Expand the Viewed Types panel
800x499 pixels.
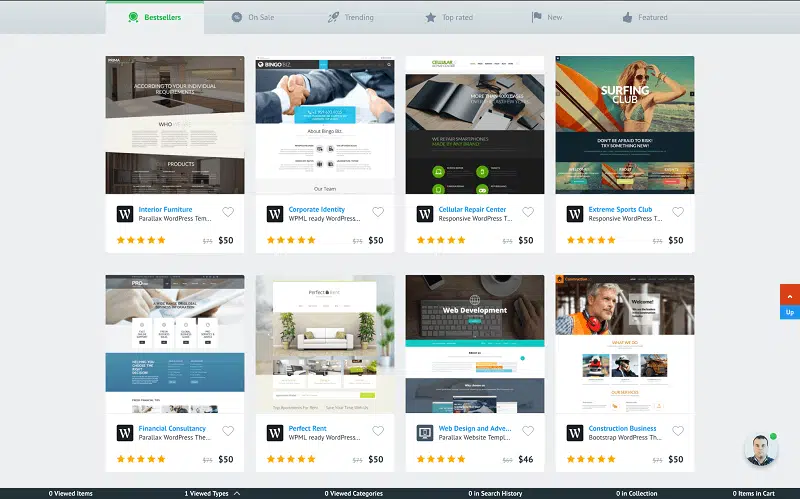(212, 493)
